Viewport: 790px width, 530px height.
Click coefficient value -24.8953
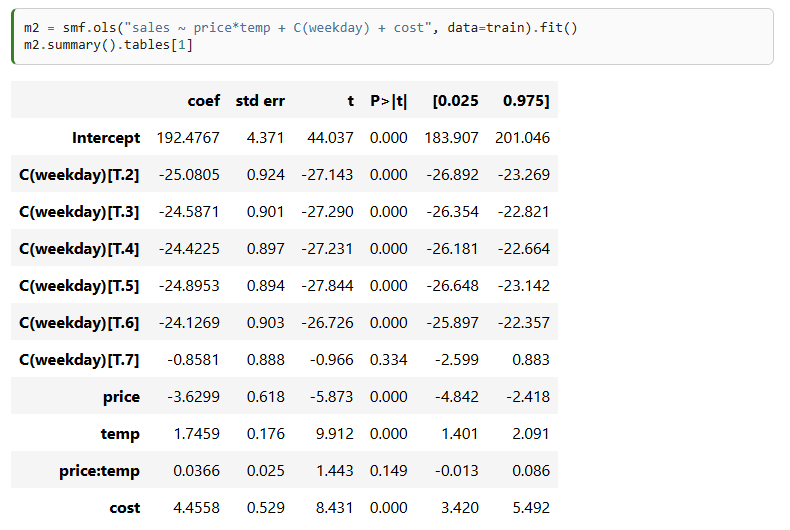189,286
